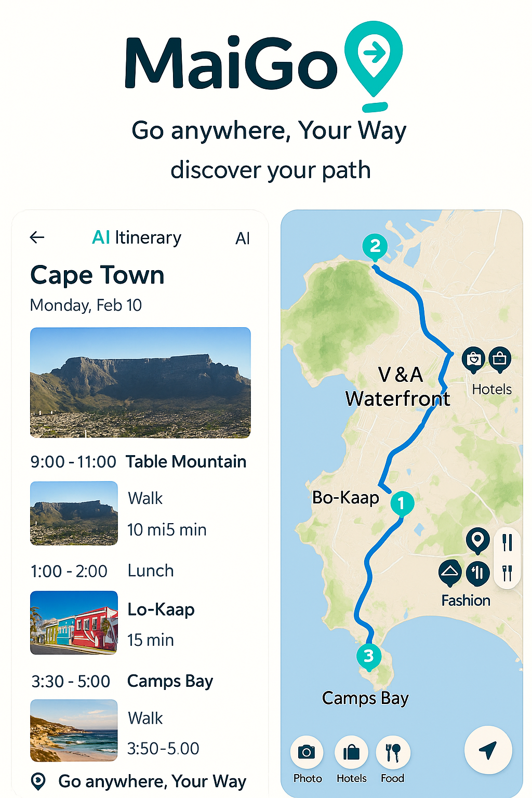The height and width of the screenshot is (798, 532).
Task: Click map marker number 2
Action: pos(375,246)
